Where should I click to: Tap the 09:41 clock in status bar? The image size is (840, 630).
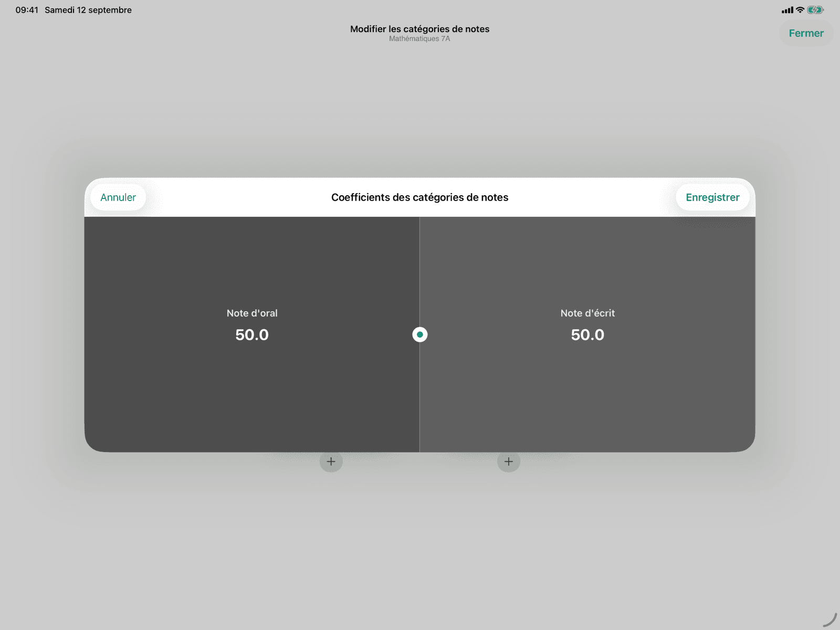pyautogui.click(x=27, y=10)
